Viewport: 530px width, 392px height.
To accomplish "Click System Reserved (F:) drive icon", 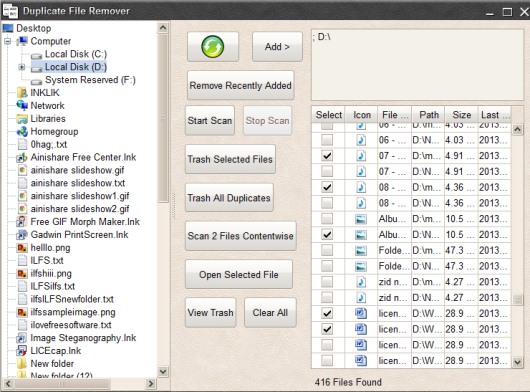I will point(37,81).
